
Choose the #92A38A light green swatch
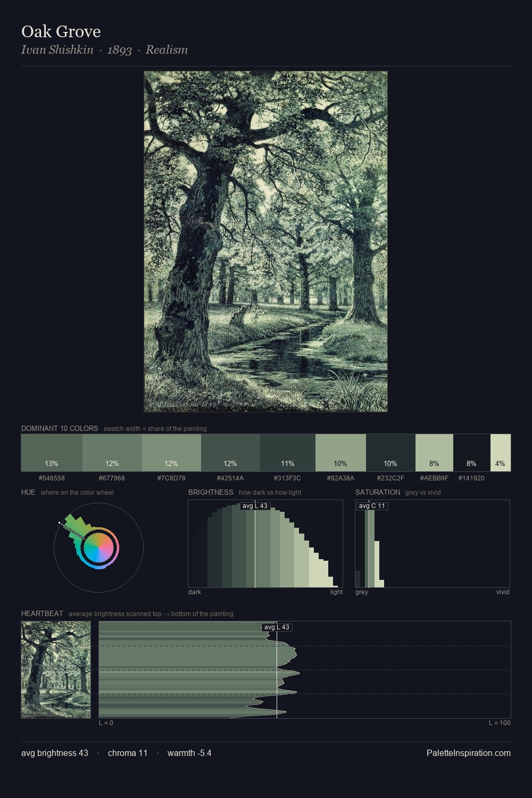340,453
